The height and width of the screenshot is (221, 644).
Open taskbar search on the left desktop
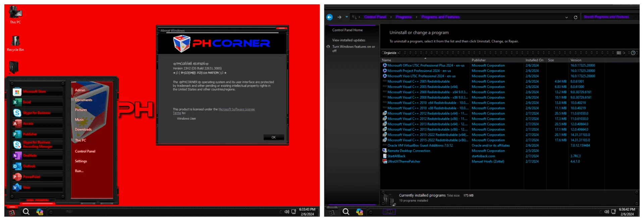pos(26,212)
